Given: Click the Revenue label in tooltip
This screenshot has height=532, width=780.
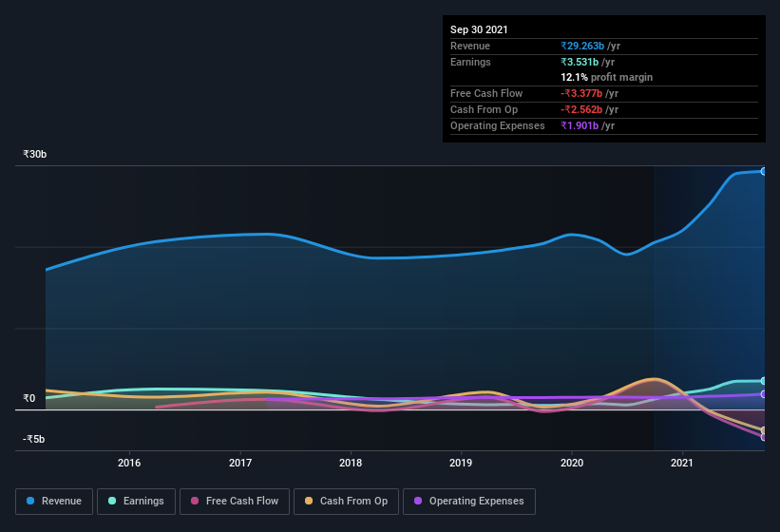Looking at the screenshot, I should 470,46.
